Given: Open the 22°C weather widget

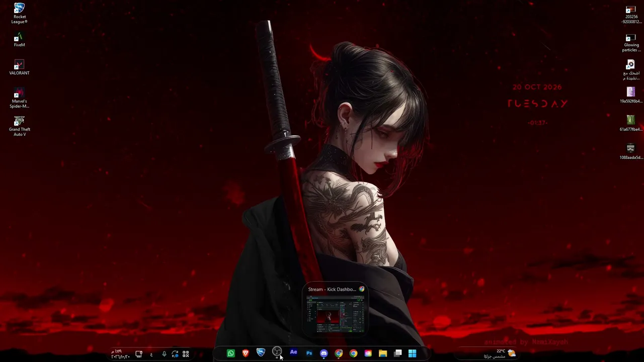Looking at the screenshot, I should (500, 354).
